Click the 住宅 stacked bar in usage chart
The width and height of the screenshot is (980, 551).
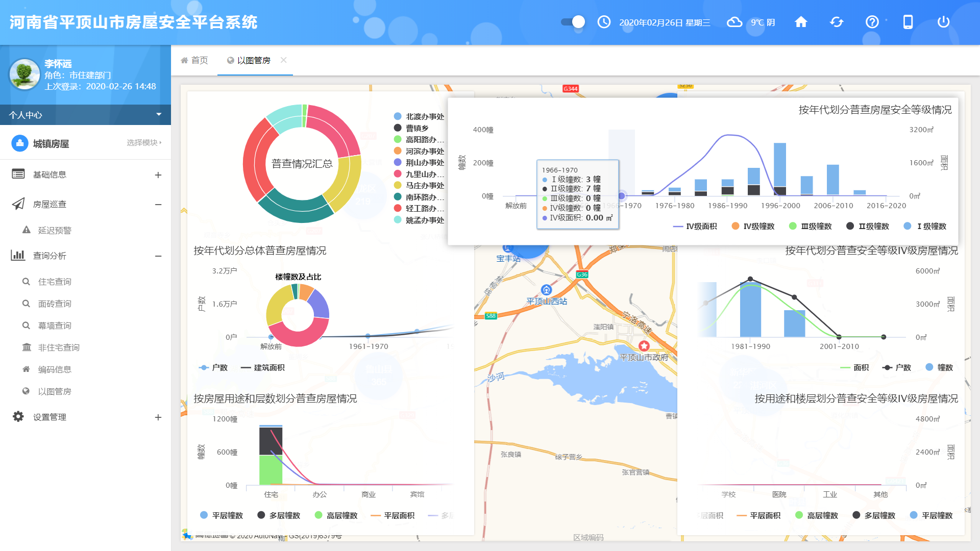pyautogui.click(x=271, y=455)
